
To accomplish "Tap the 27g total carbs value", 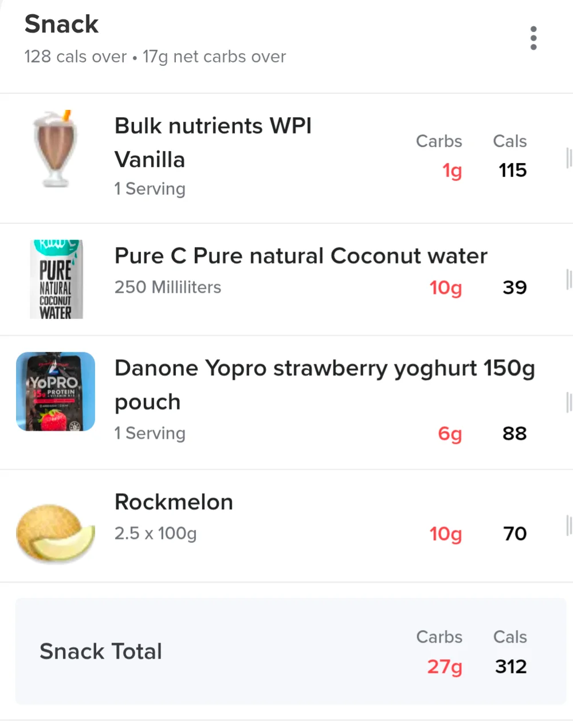I will [445, 666].
